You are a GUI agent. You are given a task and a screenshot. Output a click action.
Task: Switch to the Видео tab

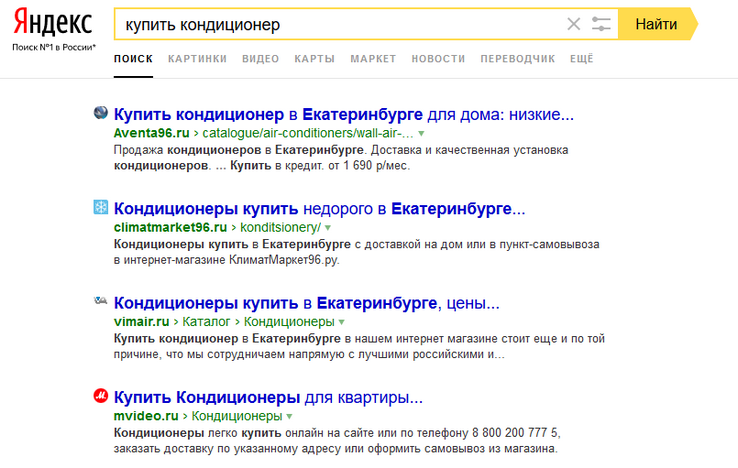coord(261,59)
